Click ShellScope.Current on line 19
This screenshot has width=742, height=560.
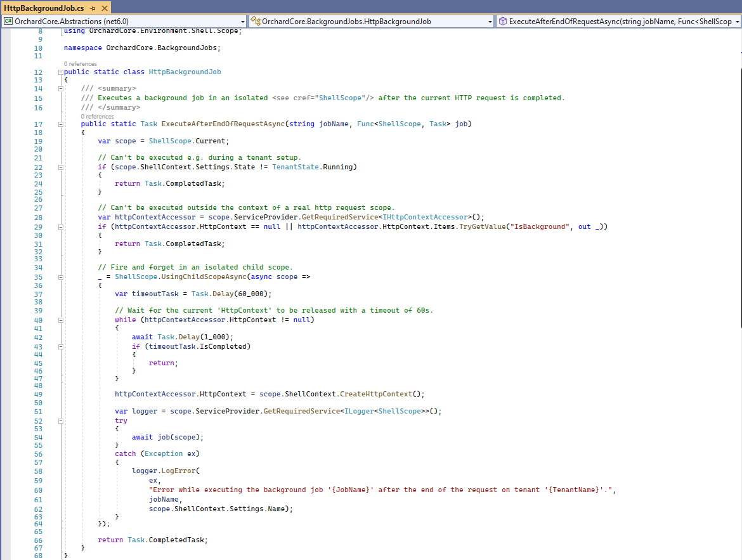(x=187, y=141)
